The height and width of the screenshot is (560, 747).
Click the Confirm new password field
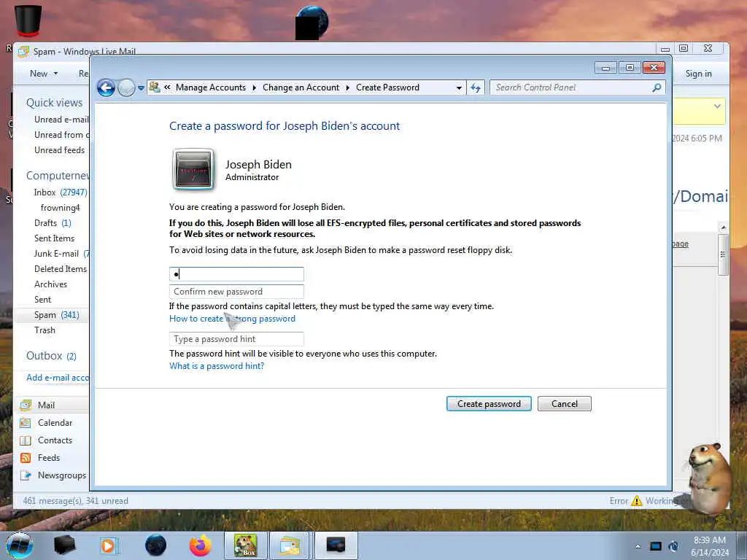(x=236, y=292)
